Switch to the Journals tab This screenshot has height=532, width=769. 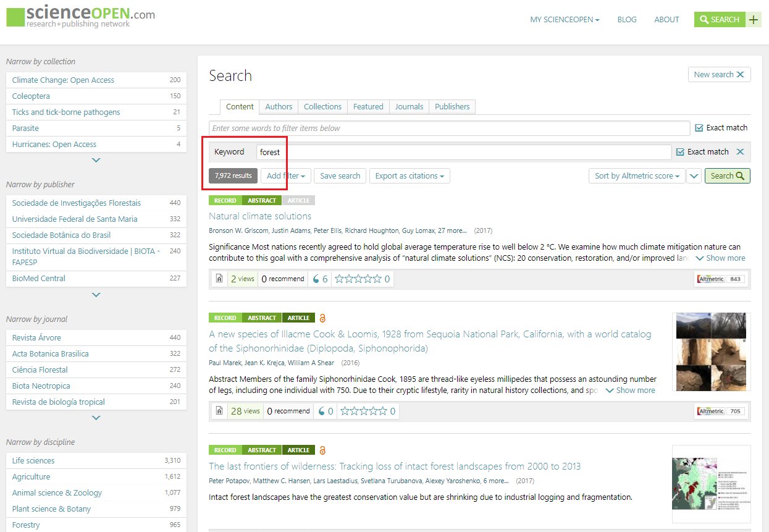click(x=409, y=107)
